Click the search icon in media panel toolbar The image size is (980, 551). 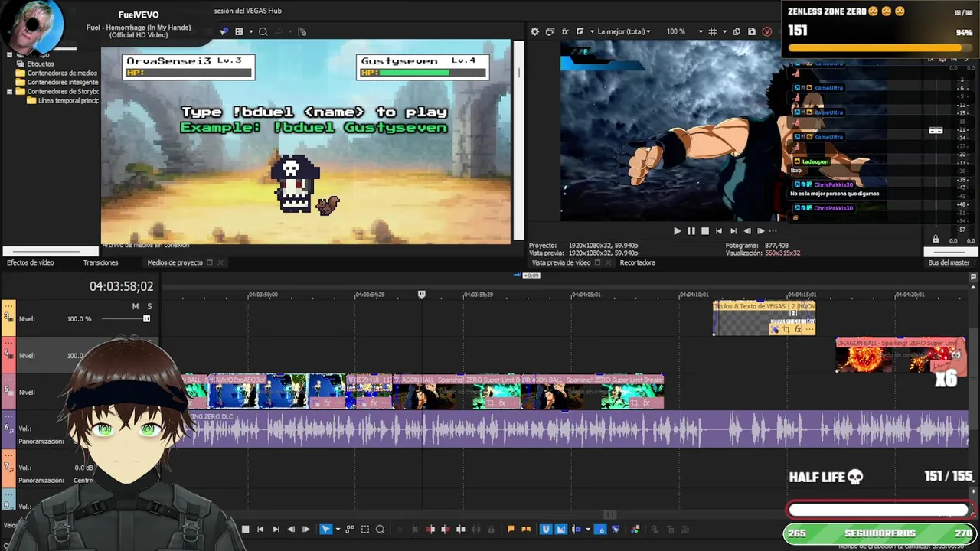[x=263, y=31]
